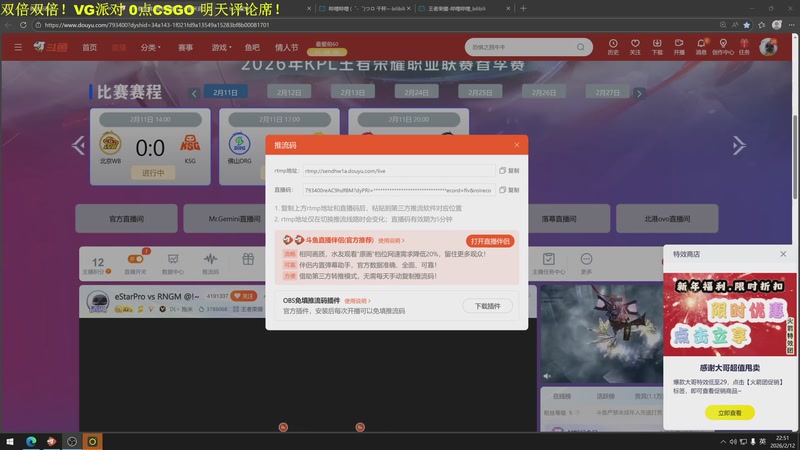Image resolution: width=800 pixels, height=450 pixels.
Task: Expand the 游戏 games dropdown
Action: point(221,47)
